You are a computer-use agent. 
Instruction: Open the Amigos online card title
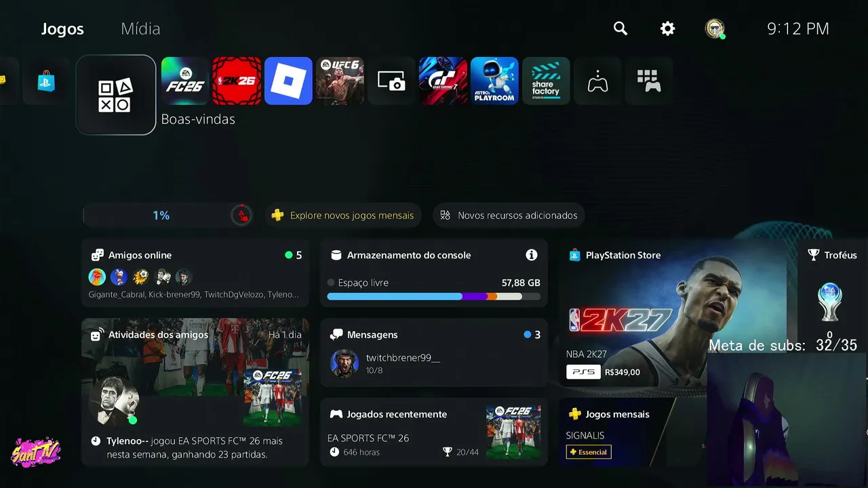coord(140,256)
